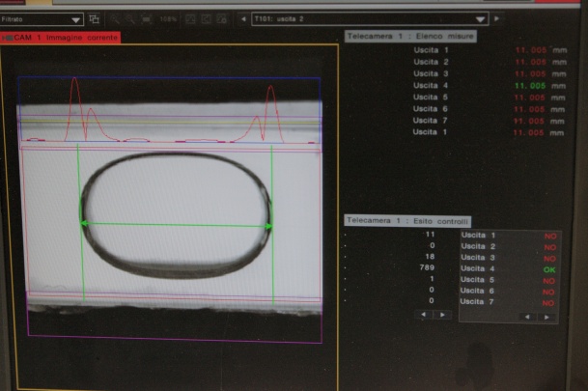Click right arrow in Uscita results box
This screenshot has height=391, width=588.
click(x=546, y=318)
